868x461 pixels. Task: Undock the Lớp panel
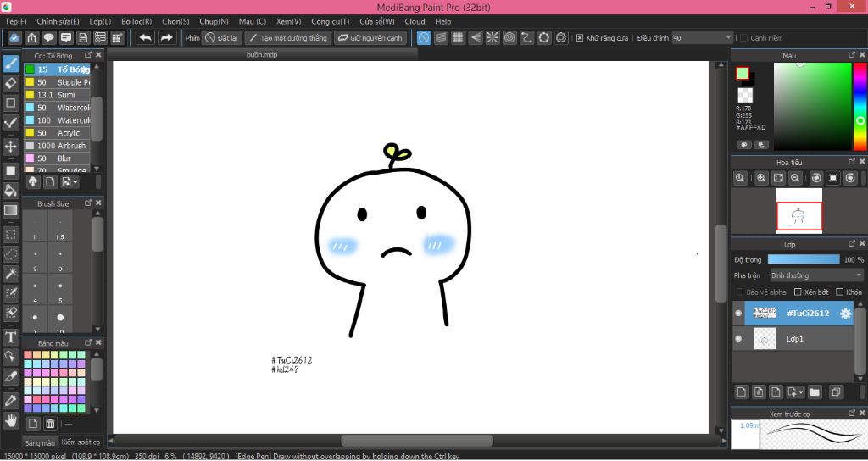point(852,243)
